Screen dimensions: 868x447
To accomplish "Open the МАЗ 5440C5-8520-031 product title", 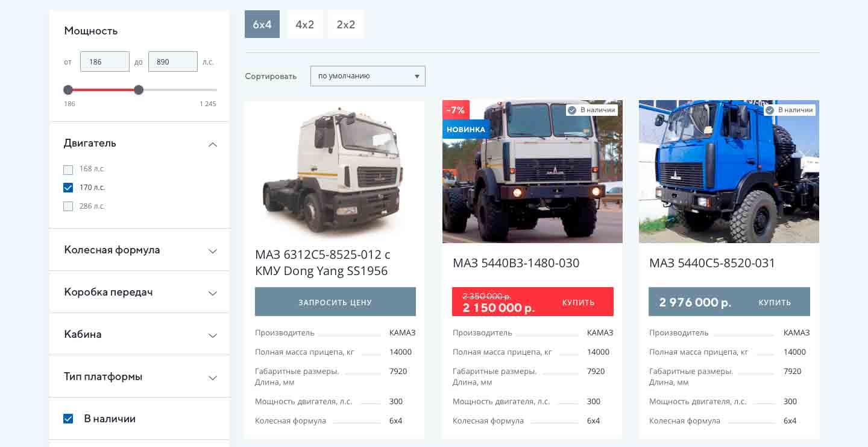I will (712, 263).
